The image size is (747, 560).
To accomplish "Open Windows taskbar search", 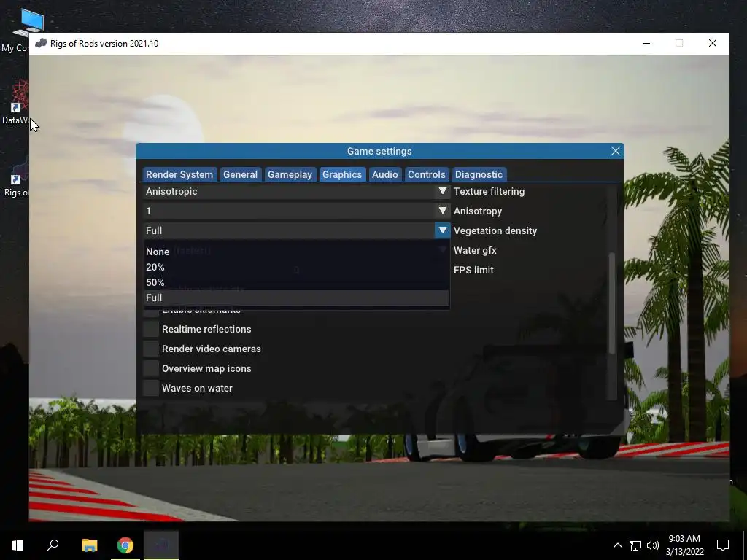I will (x=53, y=545).
